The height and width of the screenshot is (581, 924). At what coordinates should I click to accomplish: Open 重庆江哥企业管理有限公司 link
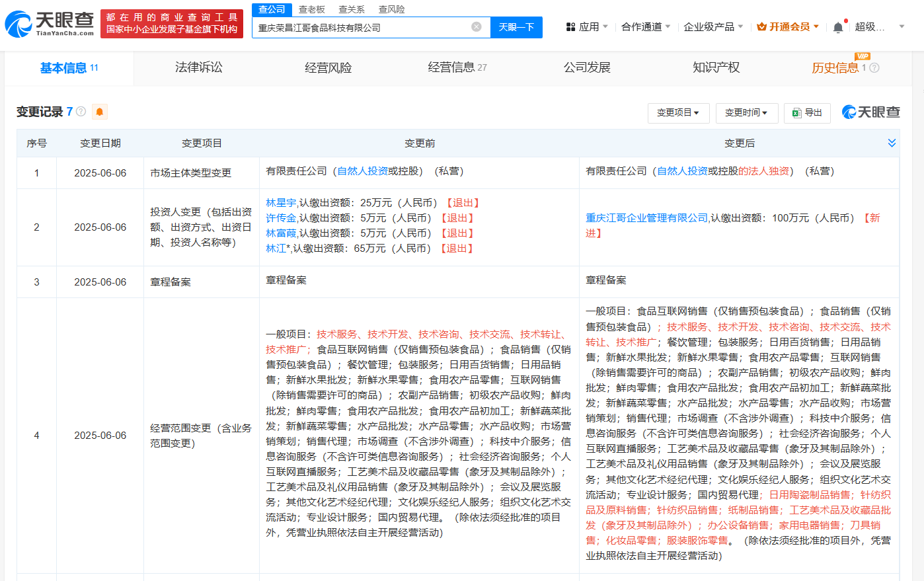(x=647, y=218)
